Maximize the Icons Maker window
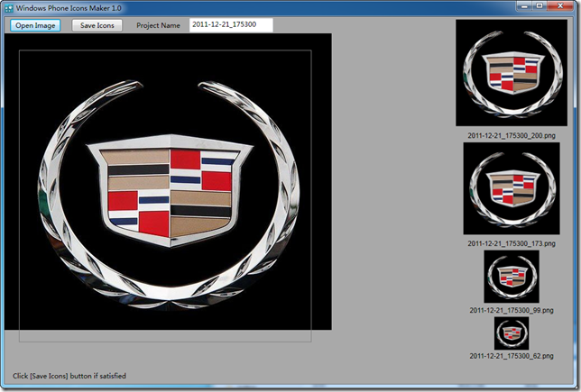The width and height of the screenshot is (581, 392). coord(539,6)
